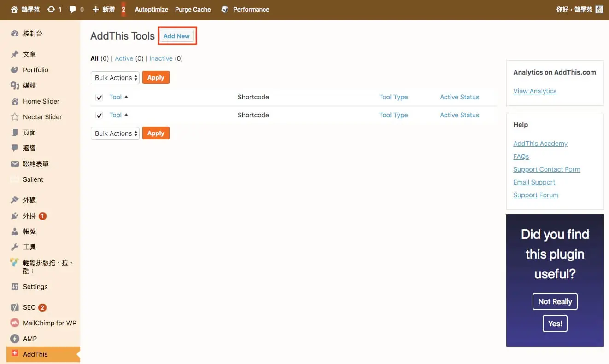Open the View Analytics link
609x364 pixels.
[x=535, y=91]
